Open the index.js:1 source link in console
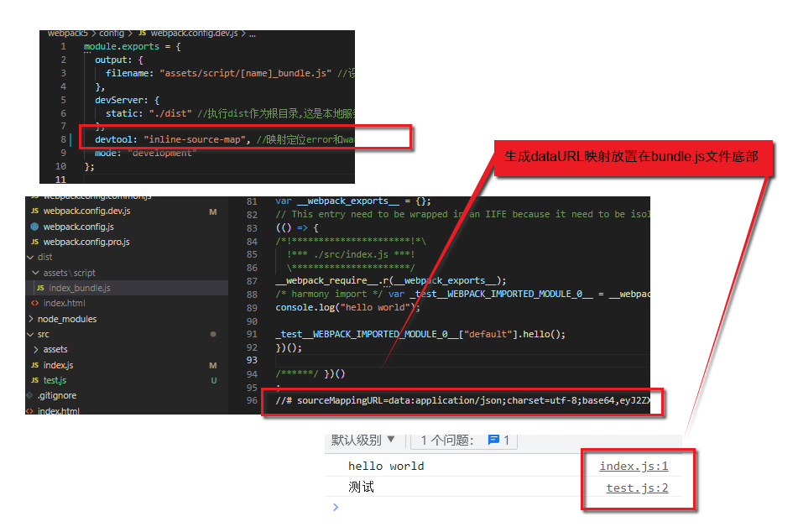The height and width of the screenshot is (532, 798). 634,466
